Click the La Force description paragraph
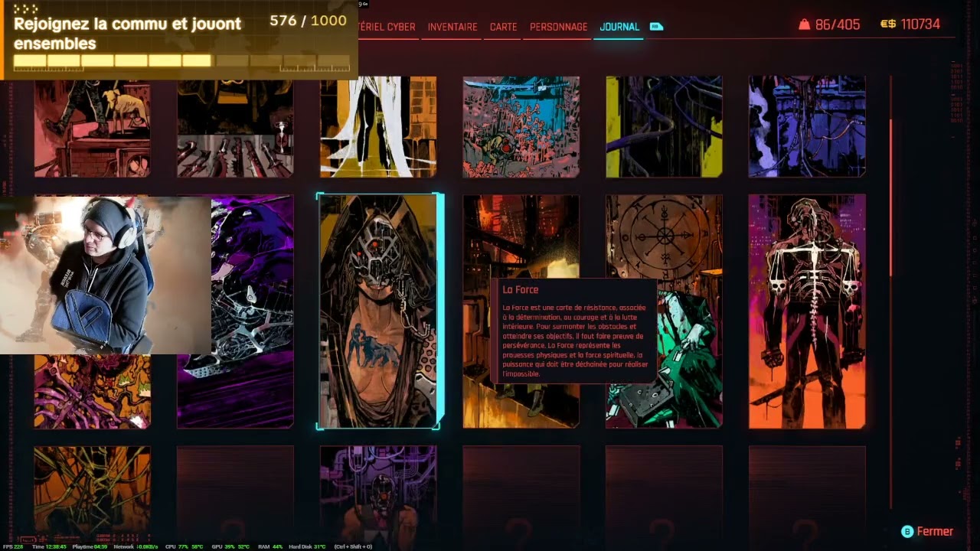The image size is (980, 551). (x=574, y=341)
